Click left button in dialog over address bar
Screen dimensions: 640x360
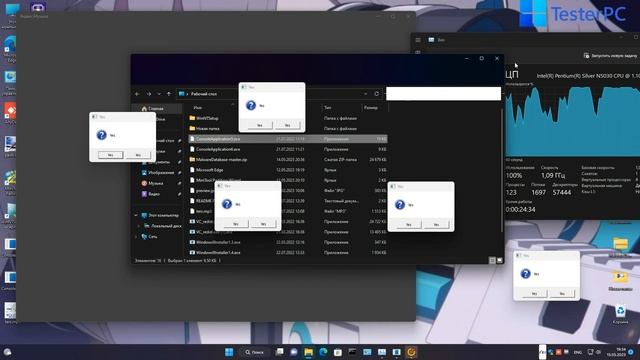pyautogui.click(x=260, y=125)
